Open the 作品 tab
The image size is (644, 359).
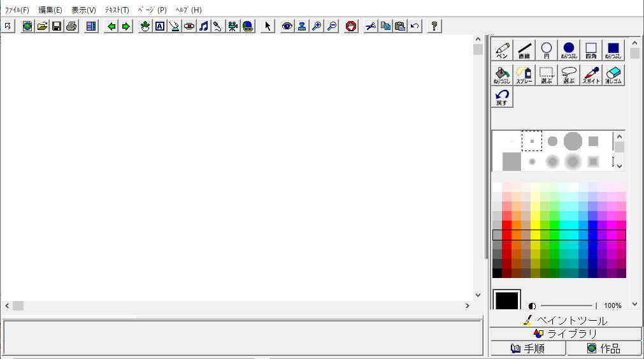[x=604, y=348]
